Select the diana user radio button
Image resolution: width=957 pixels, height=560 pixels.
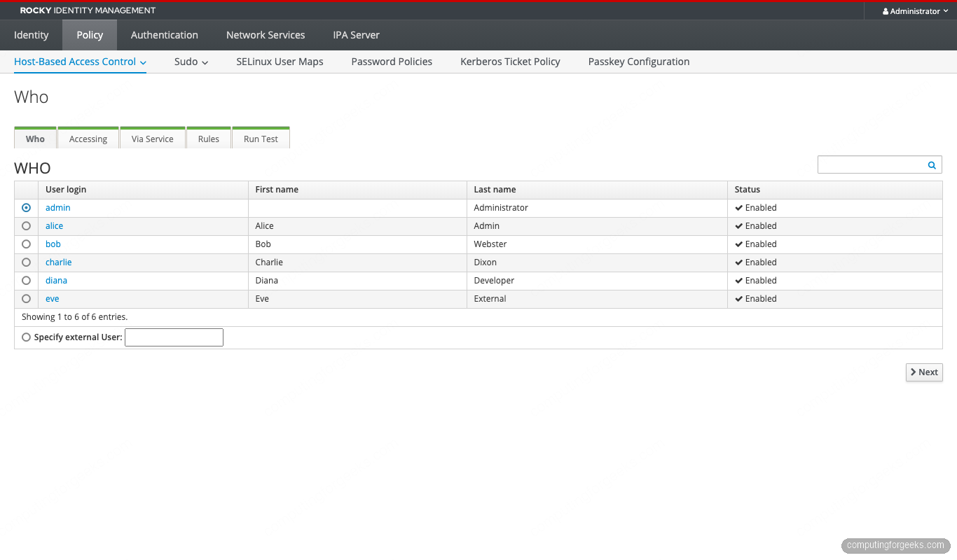27,281
